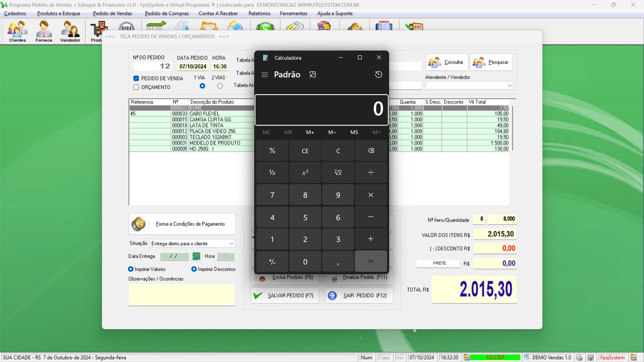Image resolution: width=644 pixels, height=362 pixels.
Task: Open the Ajuda e Suporte menu
Action: coord(335,13)
